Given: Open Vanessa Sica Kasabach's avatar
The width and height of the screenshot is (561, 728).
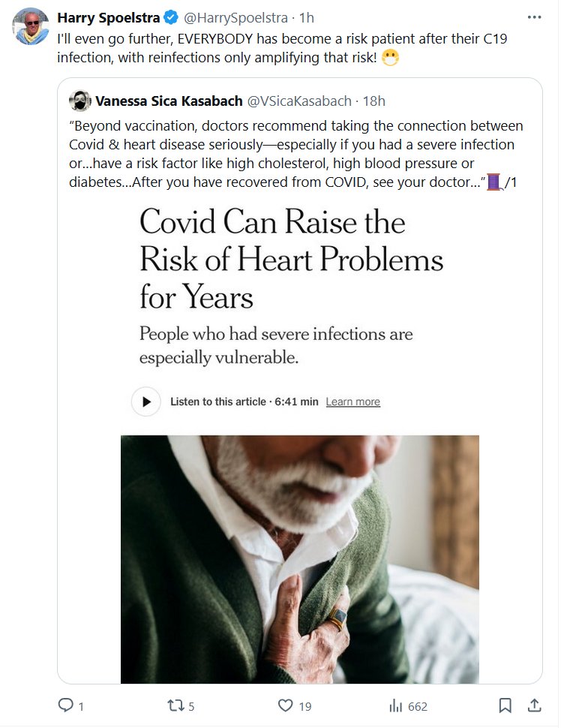Looking at the screenshot, I should tap(80, 101).
